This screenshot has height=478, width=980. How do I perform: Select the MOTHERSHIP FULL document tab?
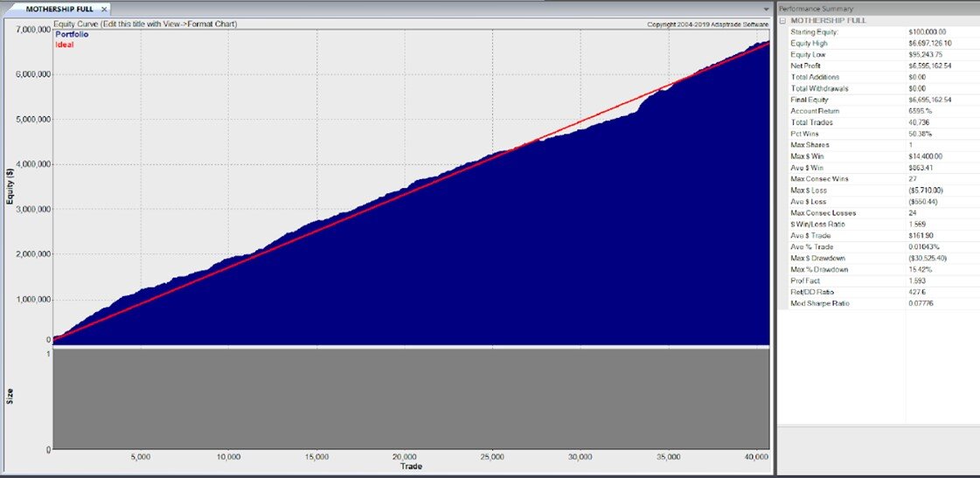[59, 9]
